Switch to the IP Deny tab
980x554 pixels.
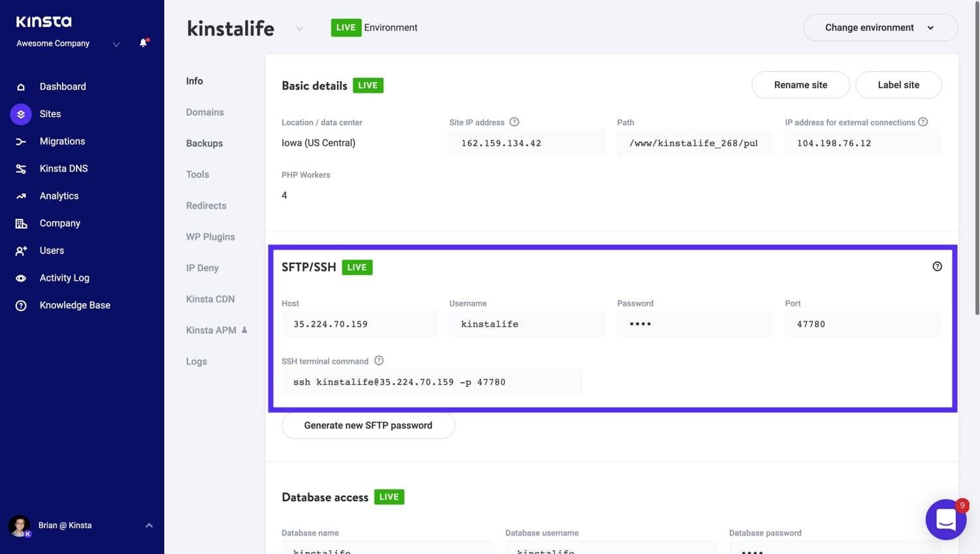tap(202, 268)
